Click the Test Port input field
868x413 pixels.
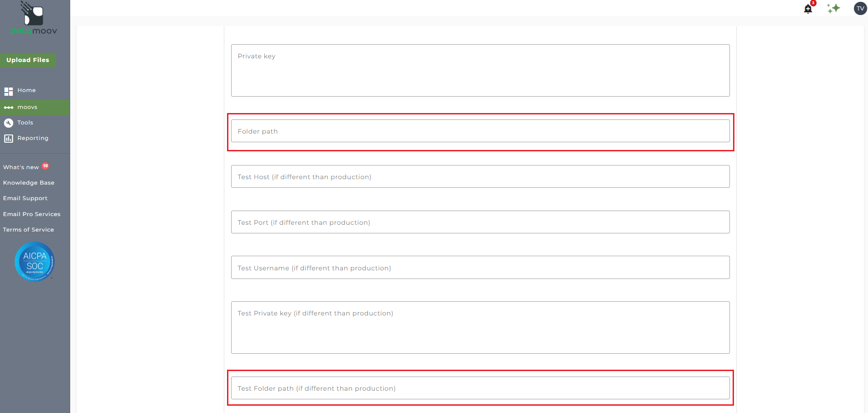pyautogui.click(x=480, y=222)
